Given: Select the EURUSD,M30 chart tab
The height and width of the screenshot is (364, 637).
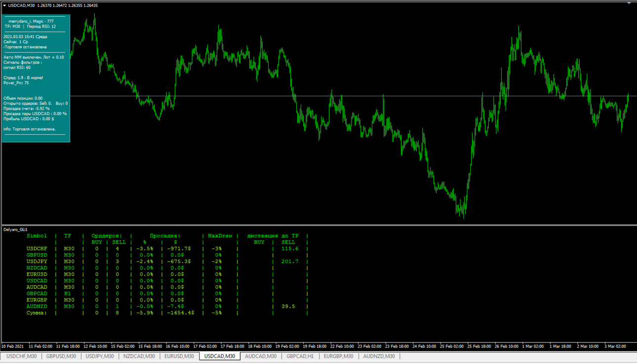Looking at the screenshot, I should [179, 356].
